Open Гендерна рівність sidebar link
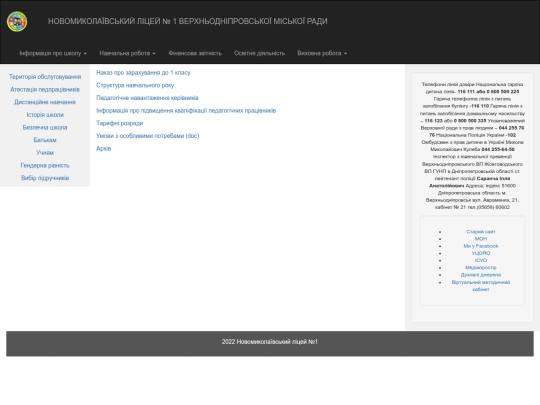Screen dimensions: 540x405 (45, 165)
